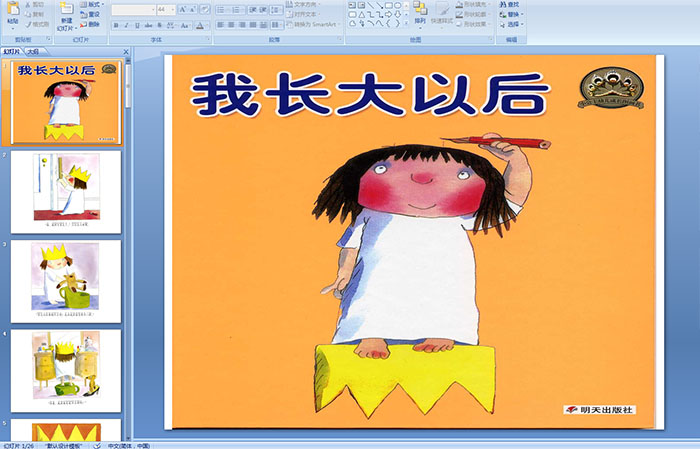Close the slides/outline pane

click(x=126, y=52)
